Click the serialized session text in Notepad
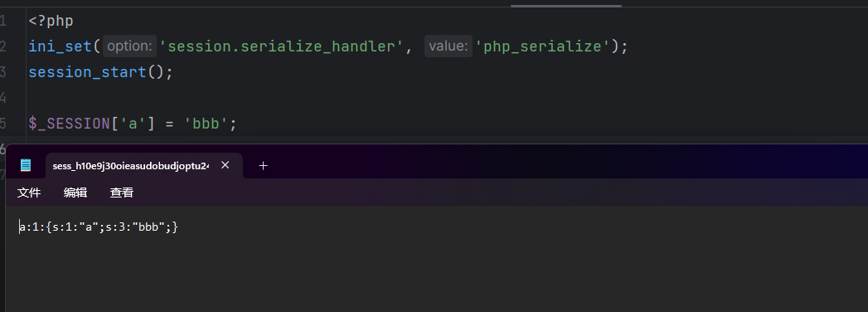Viewport: 868px width, 312px height. point(99,227)
